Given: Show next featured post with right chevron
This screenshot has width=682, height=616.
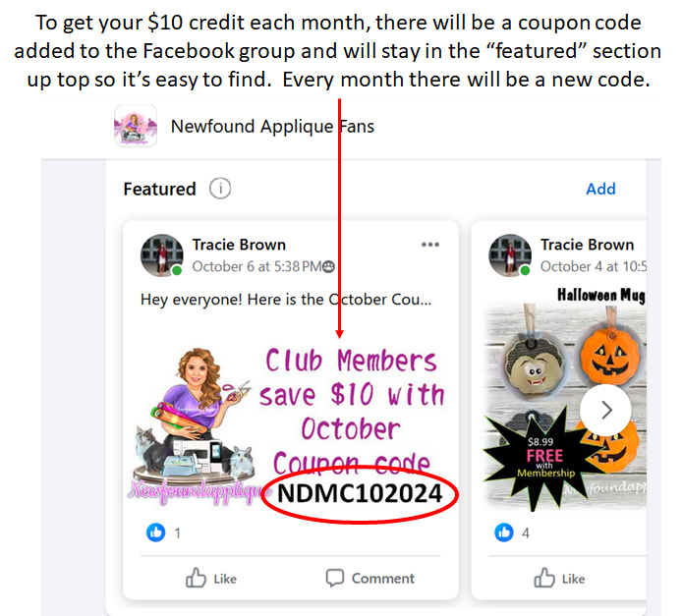Looking at the screenshot, I should point(605,410).
